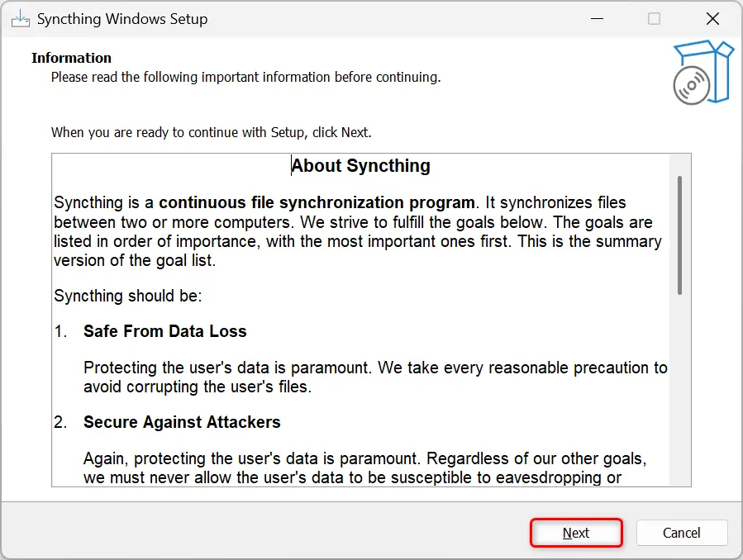Viewport: 743px width, 560px height.
Task: Click 'Please read the following important information' text
Action: point(246,77)
